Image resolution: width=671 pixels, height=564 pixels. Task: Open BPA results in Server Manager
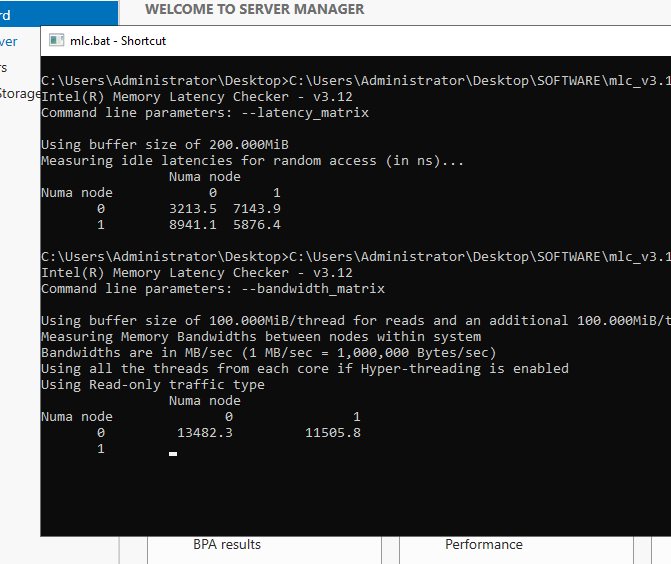227,544
